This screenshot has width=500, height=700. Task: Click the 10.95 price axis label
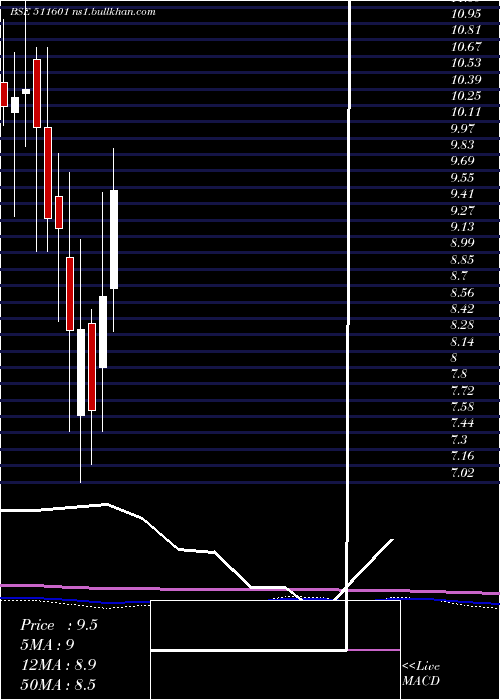coord(466,13)
